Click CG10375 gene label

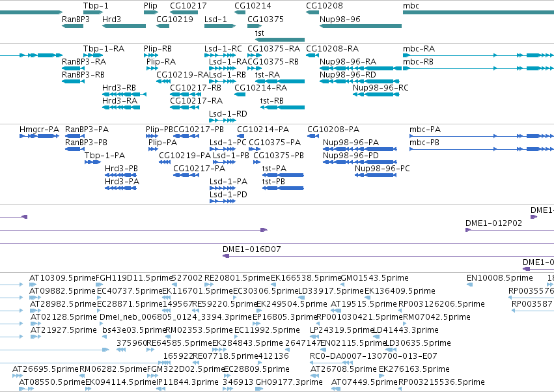pos(266,19)
